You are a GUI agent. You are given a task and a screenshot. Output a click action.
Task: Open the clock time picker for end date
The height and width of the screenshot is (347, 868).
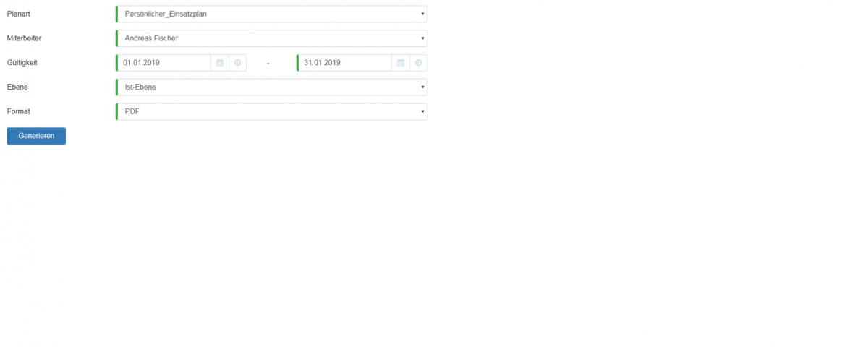tap(418, 63)
